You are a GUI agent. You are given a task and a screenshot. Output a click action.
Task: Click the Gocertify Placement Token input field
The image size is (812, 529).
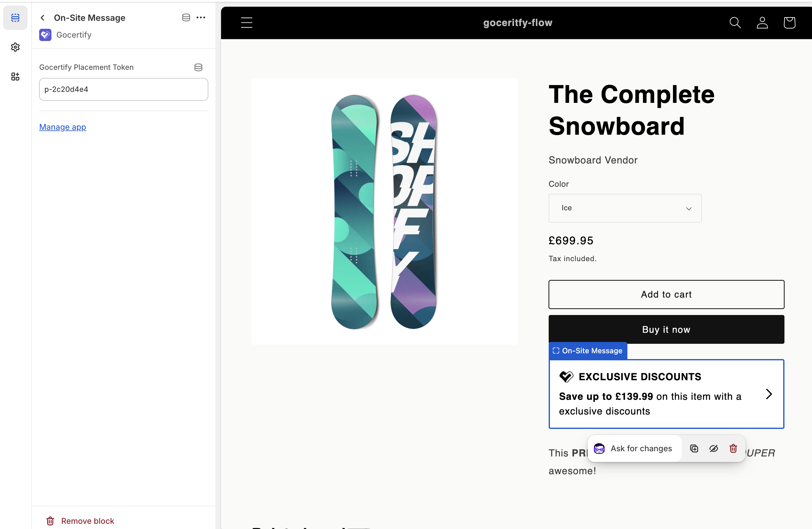tap(123, 89)
